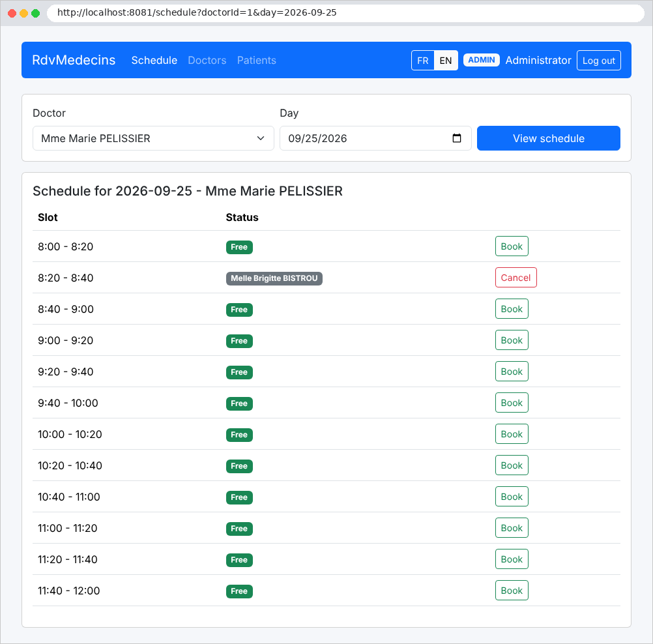Click the Administrator user name
Image resolution: width=653 pixels, height=644 pixels.
(x=538, y=61)
